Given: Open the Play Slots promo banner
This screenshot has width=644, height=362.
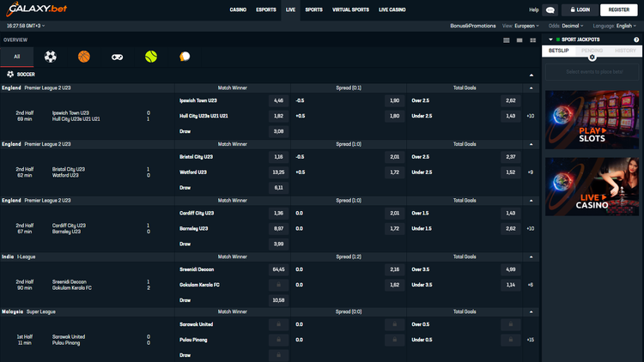Looking at the screenshot, I should 592,119.
